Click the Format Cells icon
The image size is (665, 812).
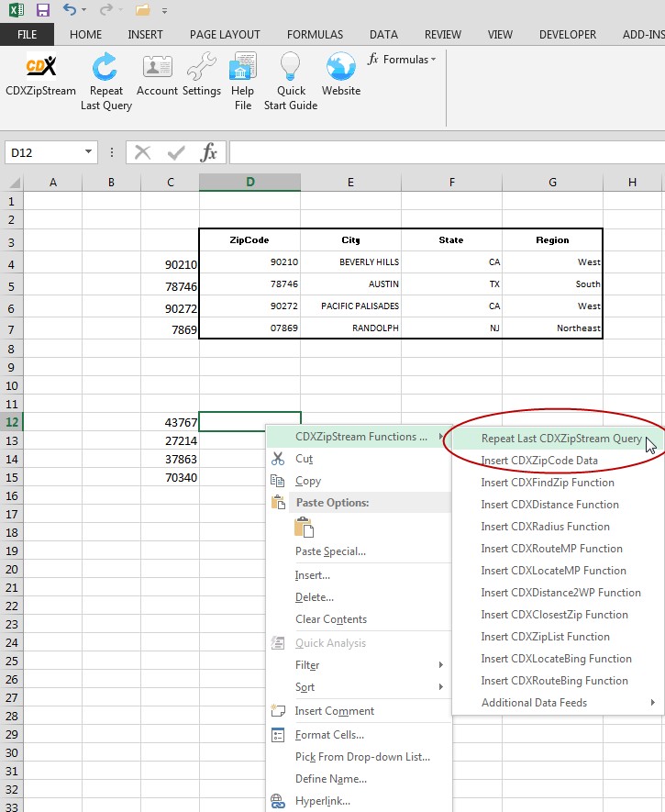coord(278,735)
